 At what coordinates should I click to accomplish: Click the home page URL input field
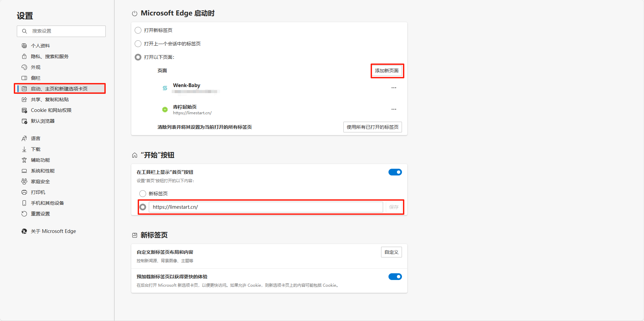(x=266, y=207)
